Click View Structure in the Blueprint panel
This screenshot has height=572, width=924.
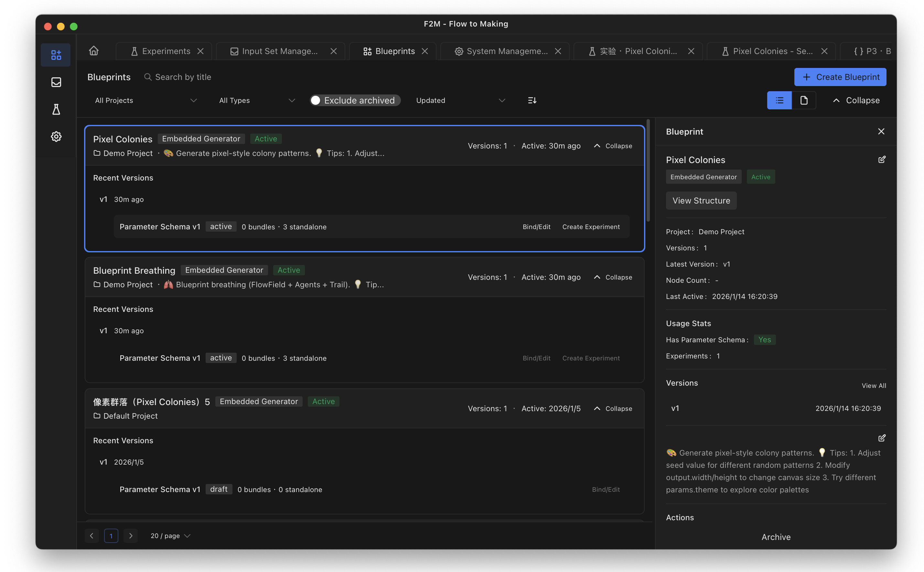click(x=701, y=201)
